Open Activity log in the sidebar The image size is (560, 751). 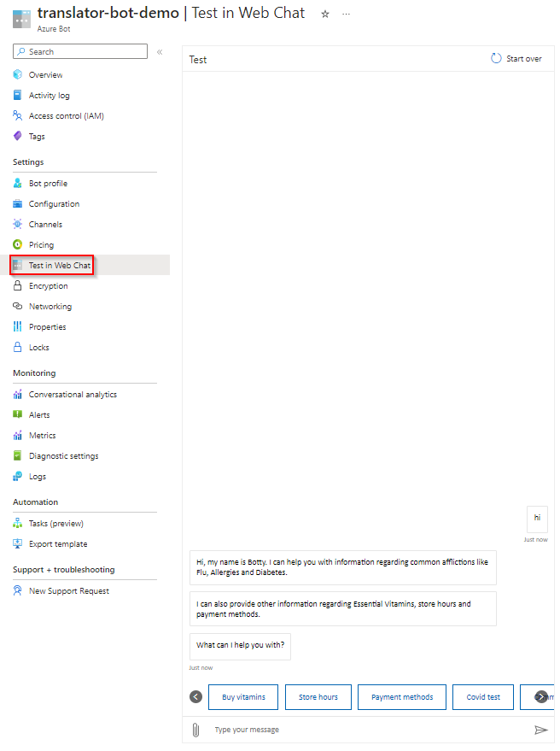[x=49, y=96]
